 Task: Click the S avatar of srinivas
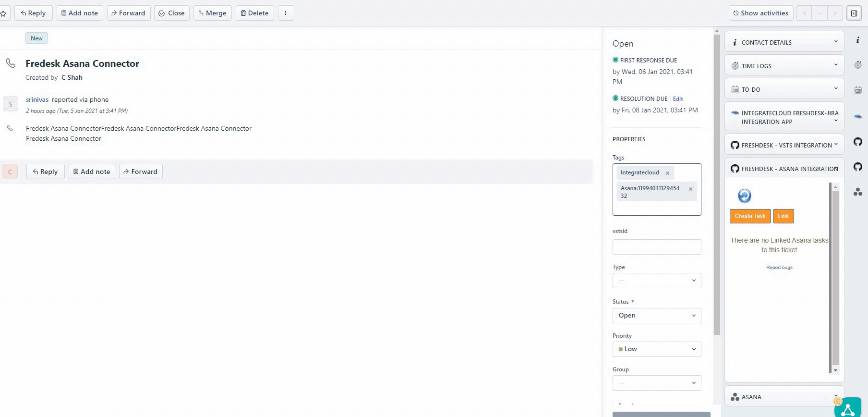10,104
